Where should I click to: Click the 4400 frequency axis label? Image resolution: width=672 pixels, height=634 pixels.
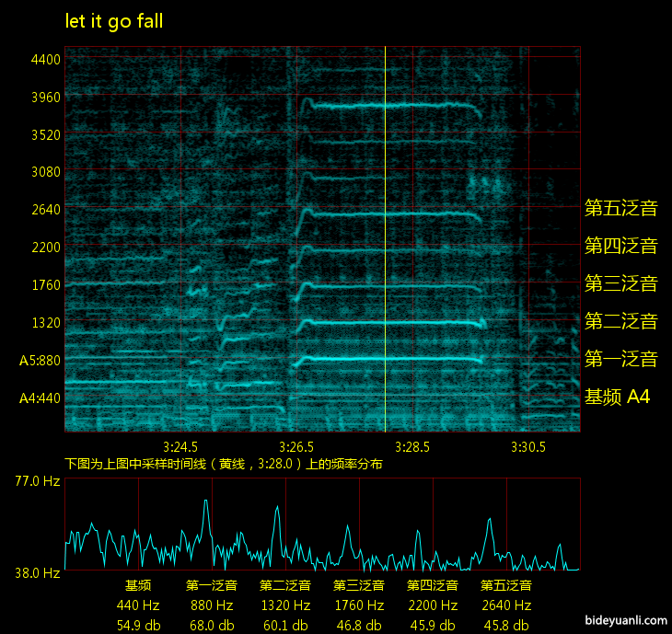point(45,60)
